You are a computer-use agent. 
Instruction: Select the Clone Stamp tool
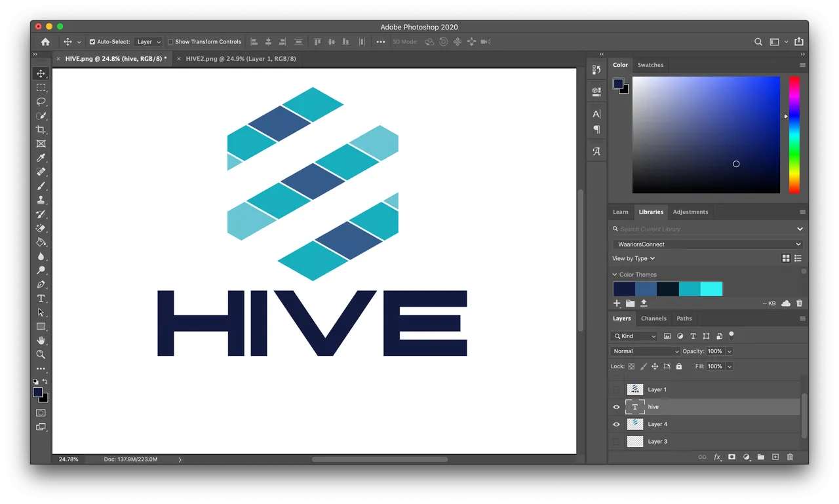point(41,200)
